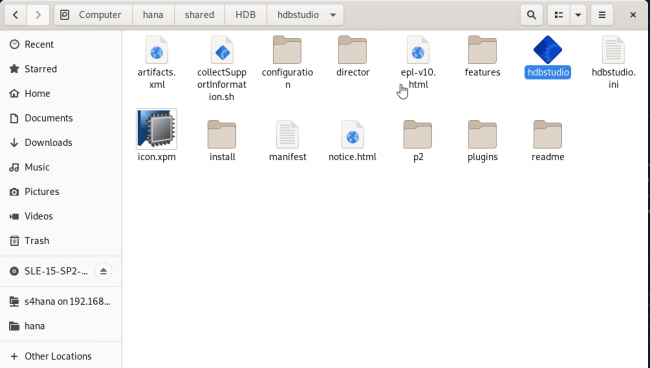Screen dimensions: 650x368
Task: Open Documents in the sidebar
Action: click(61, 118)
